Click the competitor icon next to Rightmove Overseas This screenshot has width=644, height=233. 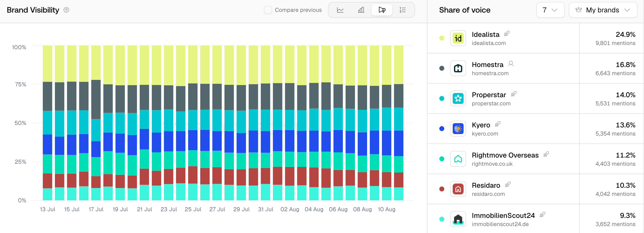point(546,154)
